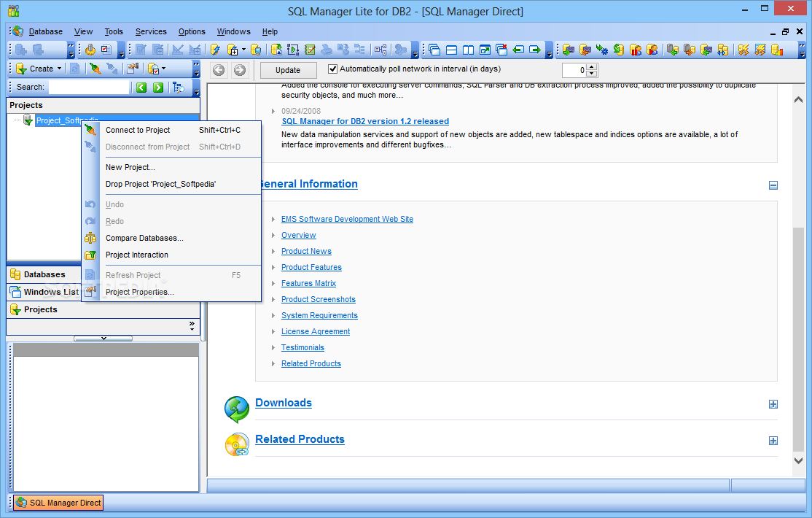Click the play-in-frame run icon
Image resolution: width=812 pixels, height=518 pixels.
(x=293, y=50)
